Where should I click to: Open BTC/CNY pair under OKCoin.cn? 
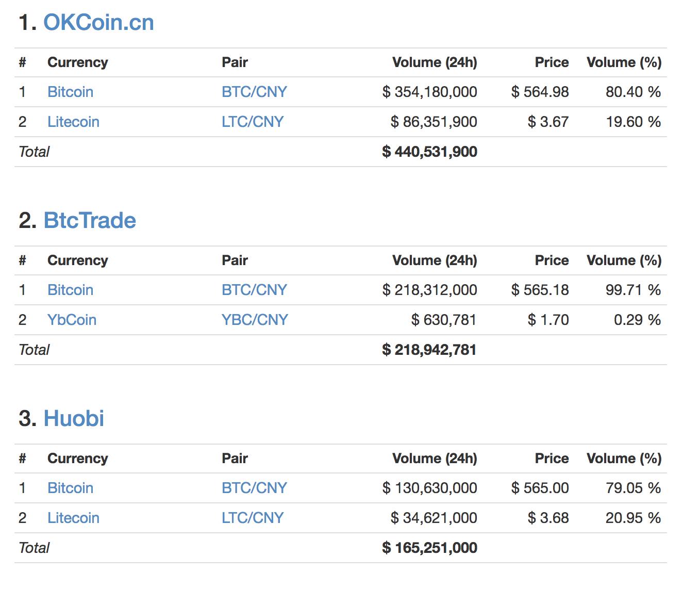(254, 92)
